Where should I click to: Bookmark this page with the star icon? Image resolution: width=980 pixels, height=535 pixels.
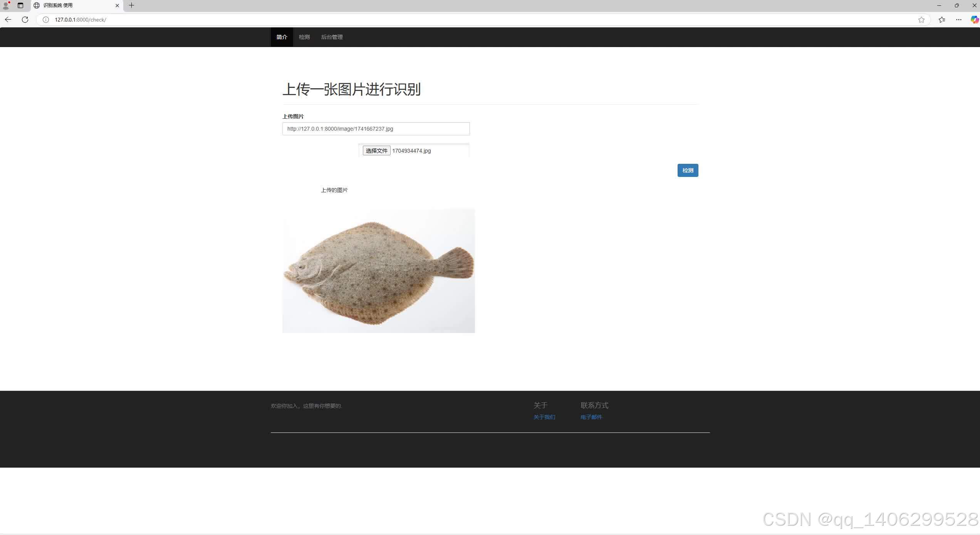922,19
